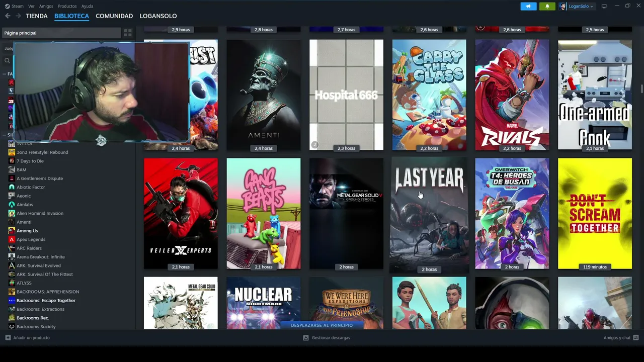The width and height of the screenshot is (644, 362).
Task: Open the Hospital 666 game cover
Action: click(x=346, y=95)
